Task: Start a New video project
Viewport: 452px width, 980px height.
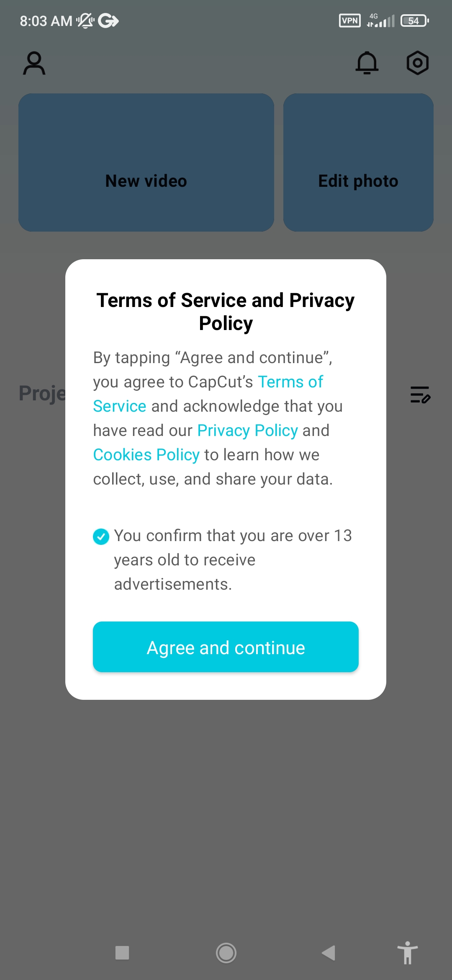Action: tap(146, 162)
